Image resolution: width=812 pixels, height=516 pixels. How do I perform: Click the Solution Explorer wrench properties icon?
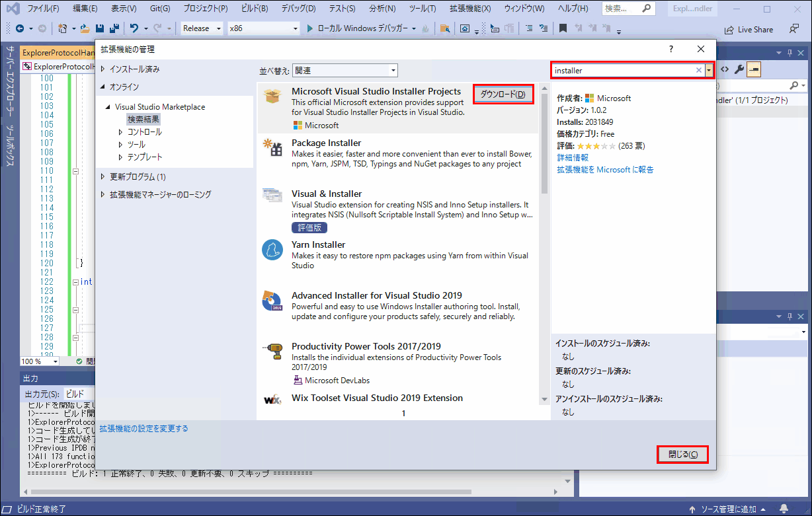point(740,69)
